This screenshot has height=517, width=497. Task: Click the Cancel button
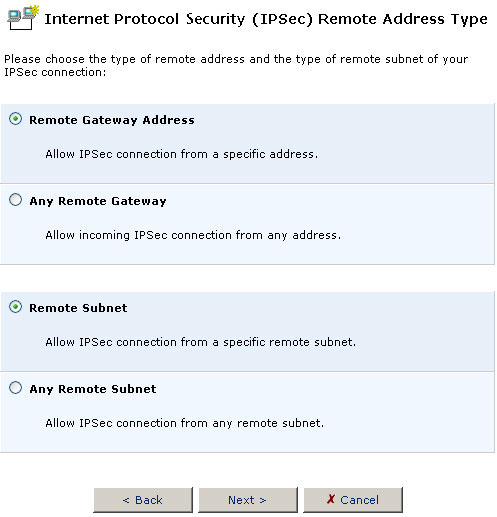353,500
